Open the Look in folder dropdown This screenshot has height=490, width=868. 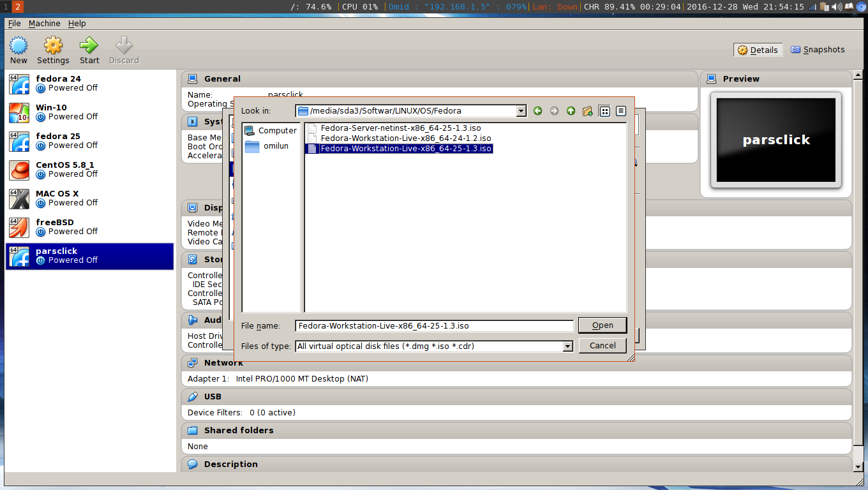tap(521, 110)
